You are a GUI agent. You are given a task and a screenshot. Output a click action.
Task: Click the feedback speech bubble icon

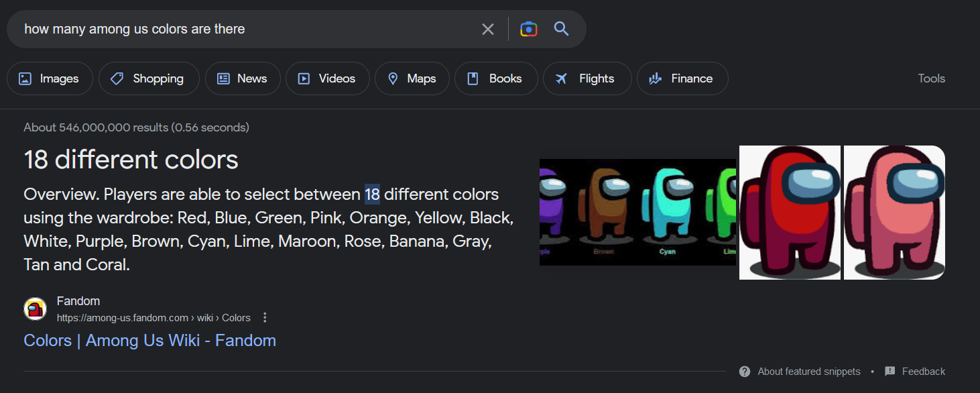click(890, 372)
